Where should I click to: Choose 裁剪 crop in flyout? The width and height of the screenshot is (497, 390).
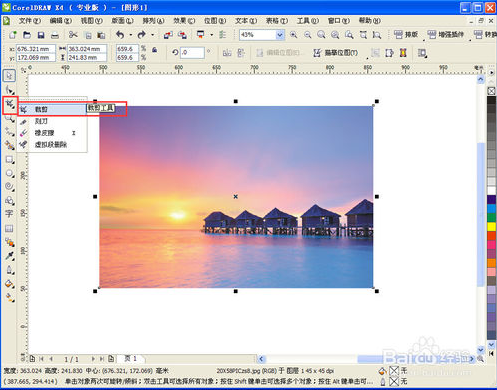pyautogui.click(x=52, y=109)
